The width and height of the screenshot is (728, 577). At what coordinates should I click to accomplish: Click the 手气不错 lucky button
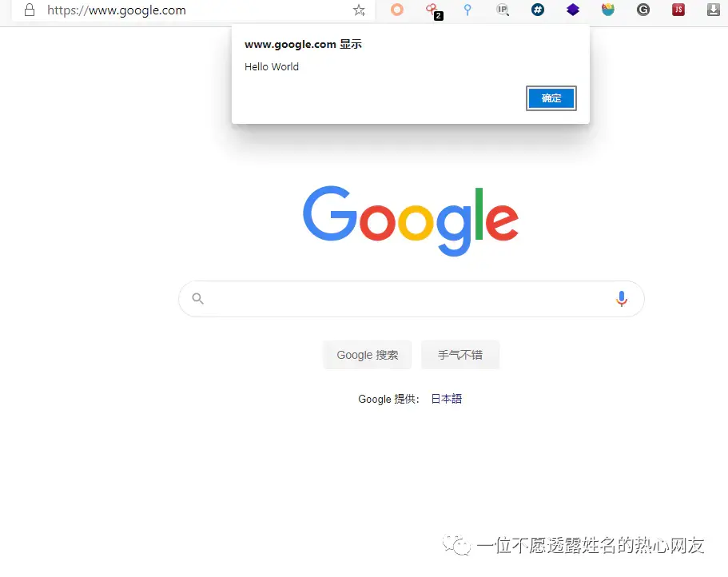pyautogui.click(x=460, y=355)
